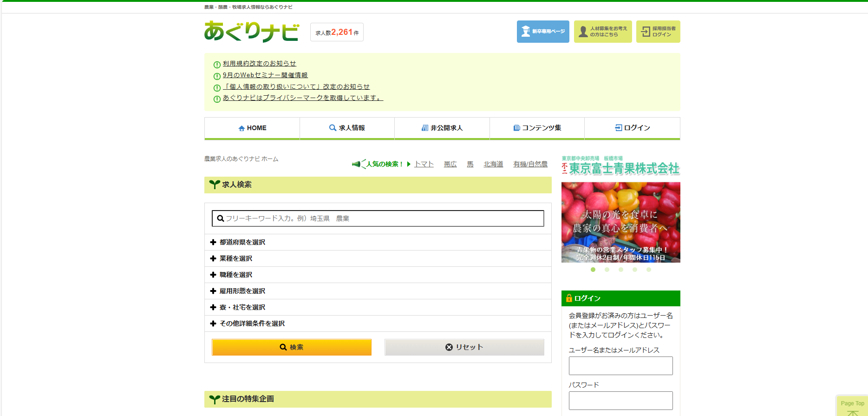868x416 pixels.
Task: Open the 新卒専用ページ graduate button
Action: pyautogui.click(x=542, y=32)
